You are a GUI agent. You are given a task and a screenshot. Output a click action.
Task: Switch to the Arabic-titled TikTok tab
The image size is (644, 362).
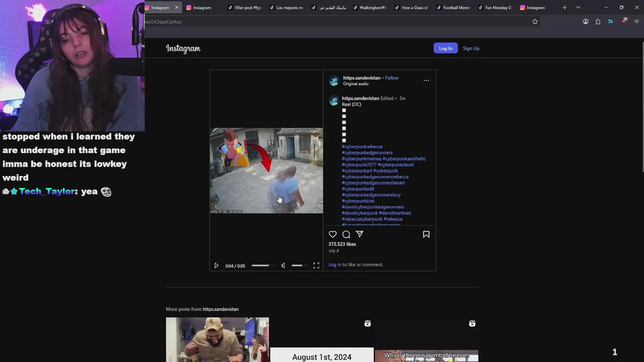328,8
